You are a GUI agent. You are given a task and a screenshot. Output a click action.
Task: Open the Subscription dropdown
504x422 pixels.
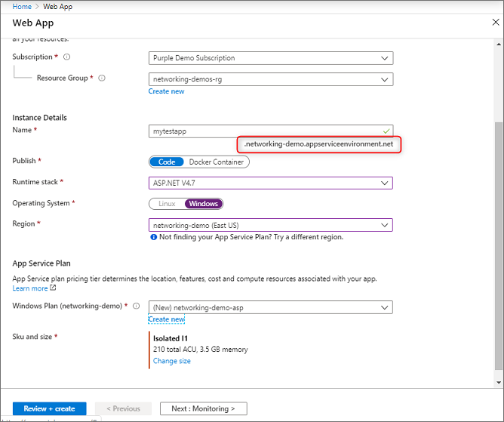click(271, 58)
